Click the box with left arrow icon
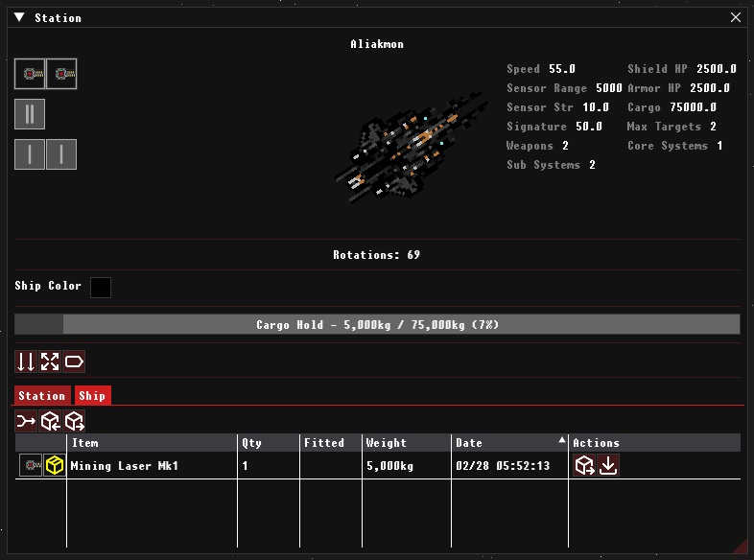754x560 pixels. [50, 422]
